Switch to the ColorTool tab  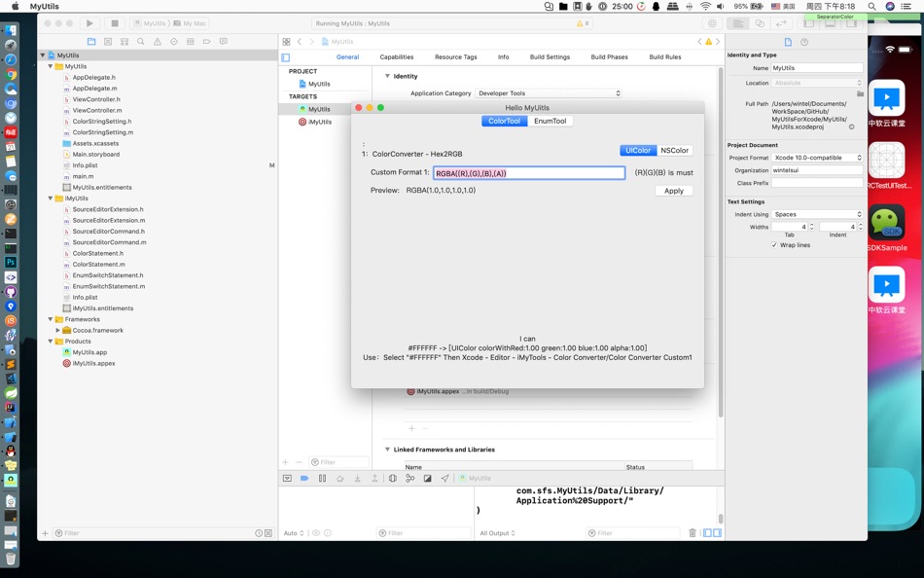click(505, 121)
